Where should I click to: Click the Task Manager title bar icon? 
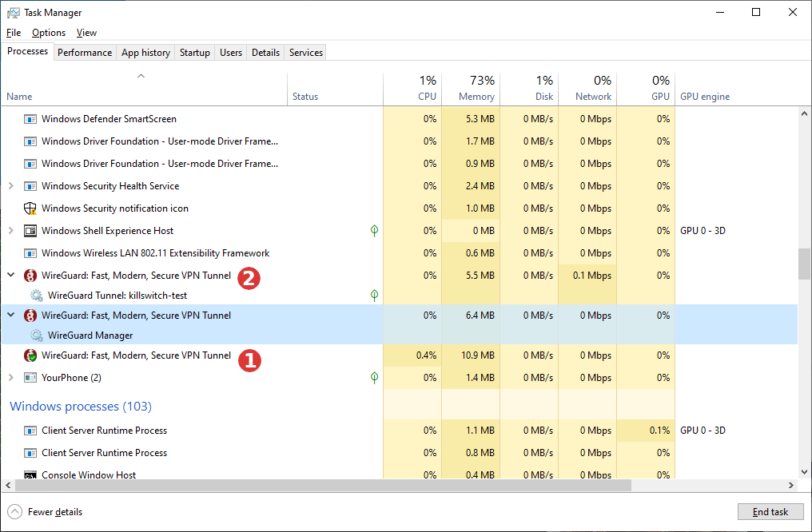click(x=13, y=13)
